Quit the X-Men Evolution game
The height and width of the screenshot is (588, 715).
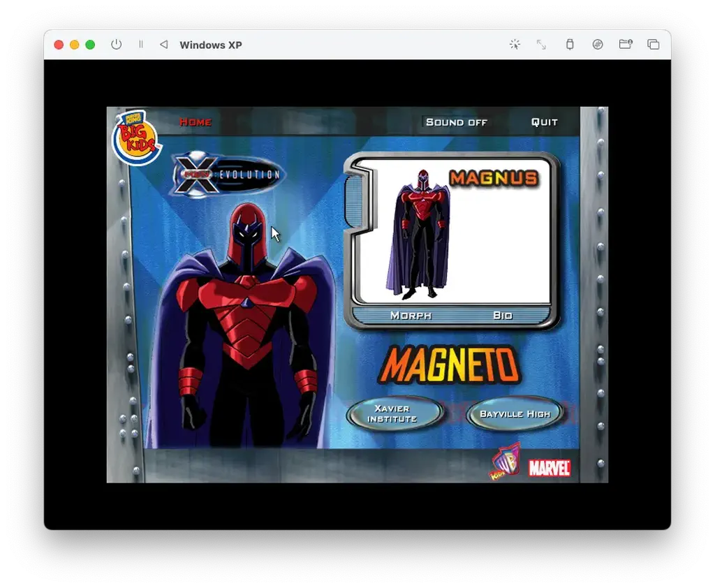pos(545,122)
